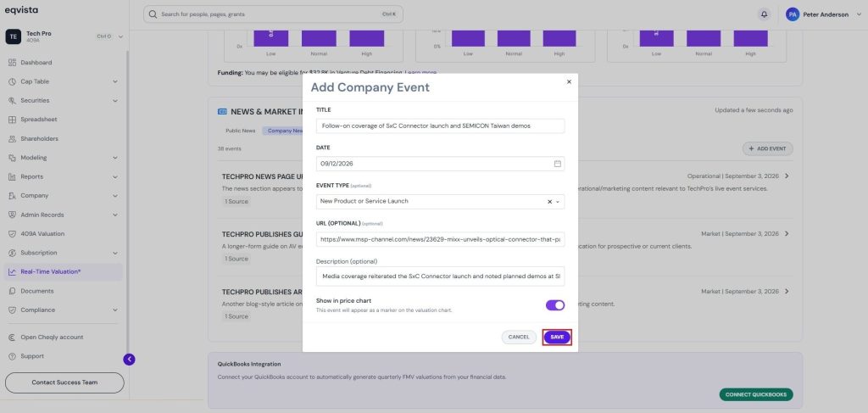Open the September 3 Operational event chevron
Screen dimensions: 868x413
click(x=787, y=176)
